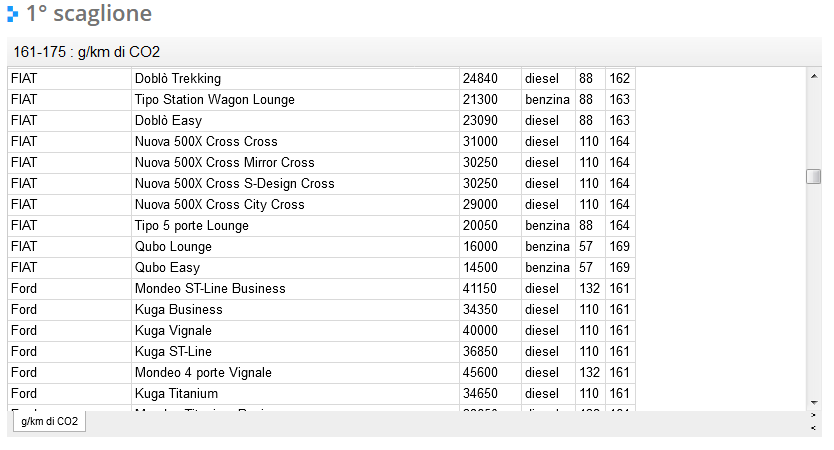Click the 164 CO2 value for Nuova 500X Cross Cross
The height and width of the screenshot is (450, 834).
pos(620,141)
